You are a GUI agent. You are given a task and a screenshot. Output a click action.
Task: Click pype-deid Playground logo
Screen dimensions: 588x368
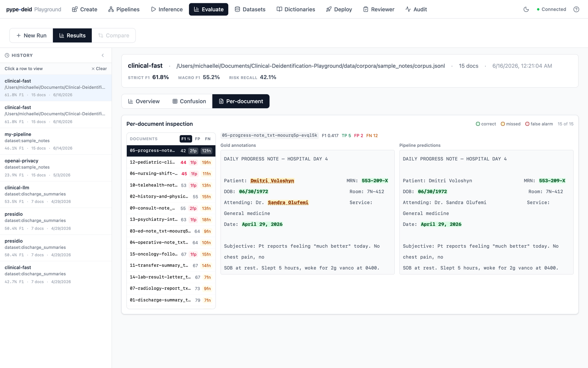click(34, 9)
